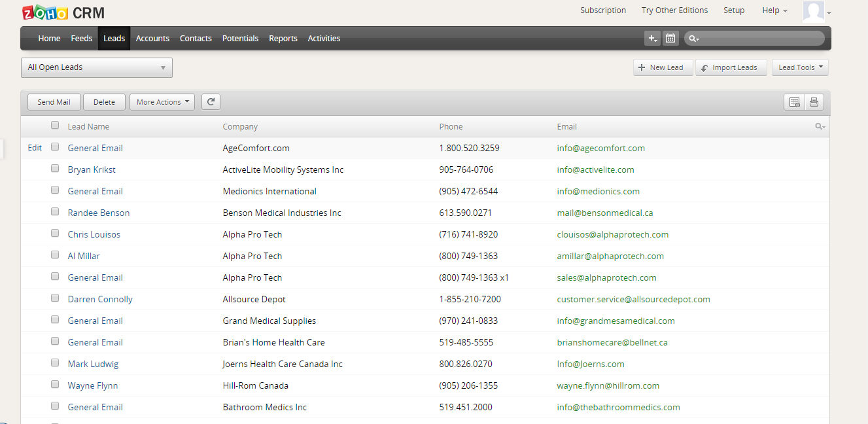Image resolution: width=868 pixels, height=424 pixels.
Task: Click the Hill-Rom Canada company cell
Action: click(x=255, y=385)
